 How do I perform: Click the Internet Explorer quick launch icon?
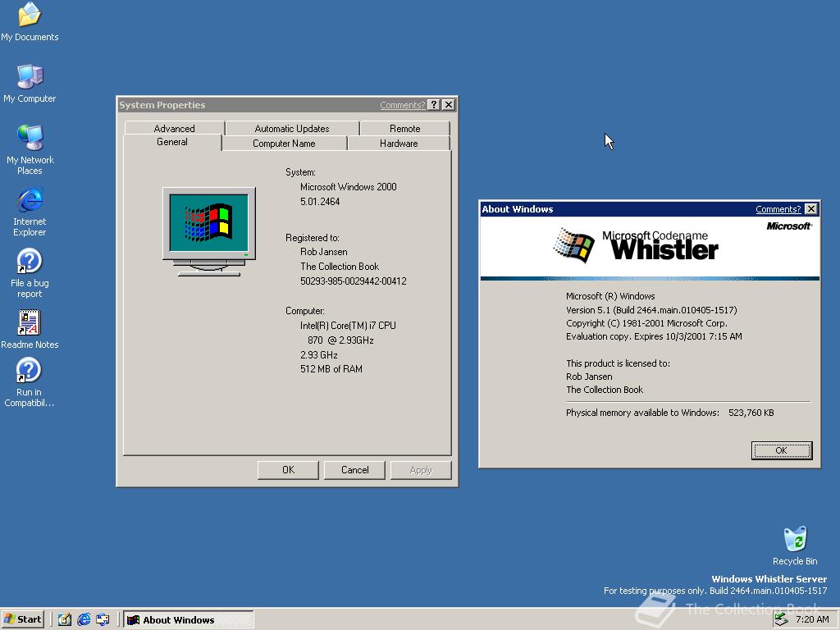point(84,619)
